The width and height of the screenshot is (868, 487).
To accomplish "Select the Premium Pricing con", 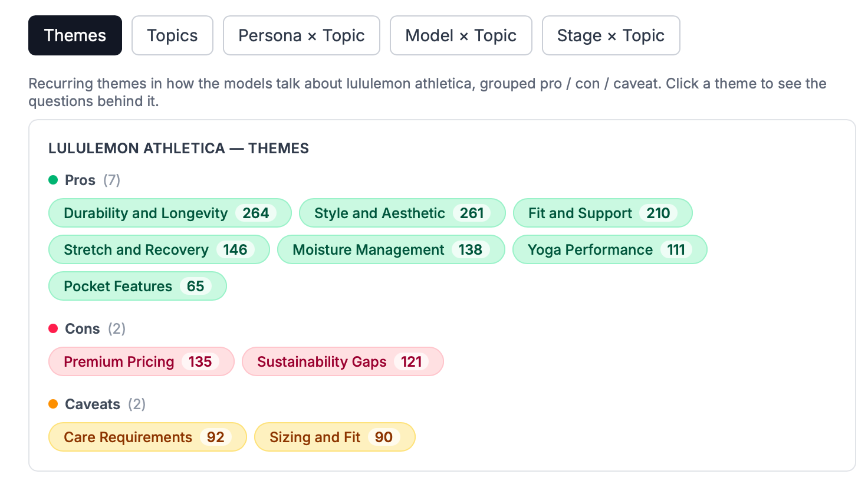I will tap(142, 361).
